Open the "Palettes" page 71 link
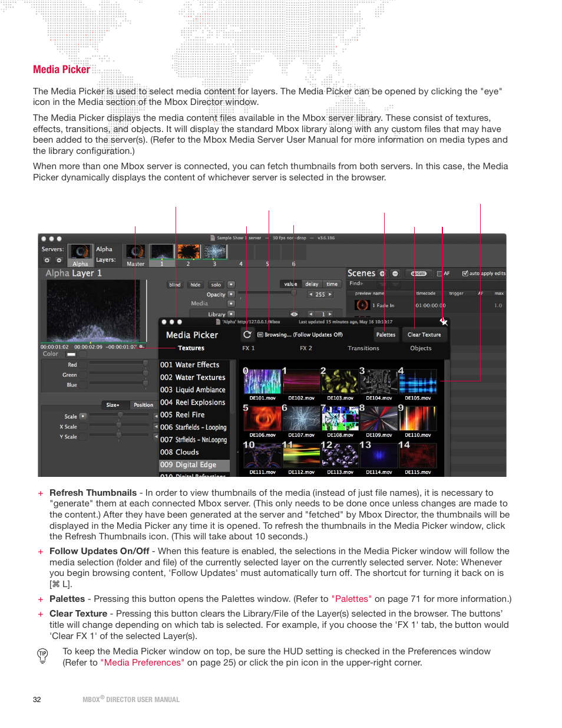 [x=351, y=599]
